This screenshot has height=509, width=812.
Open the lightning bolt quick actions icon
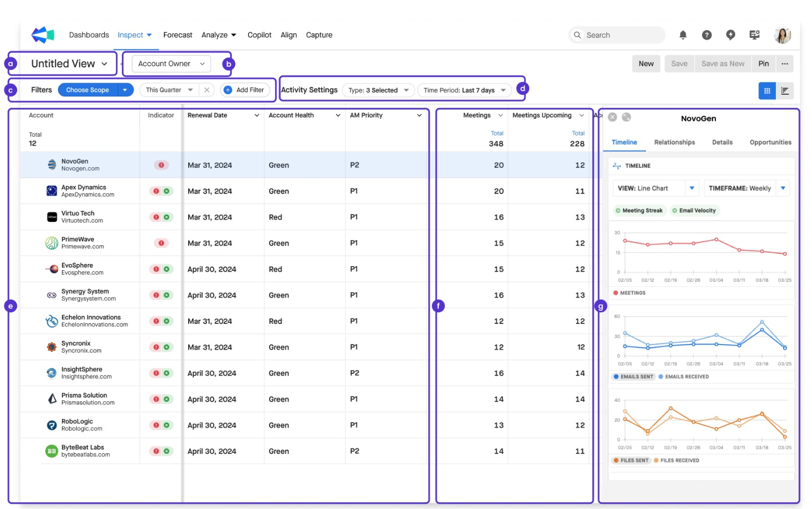[x=731, y=35]
